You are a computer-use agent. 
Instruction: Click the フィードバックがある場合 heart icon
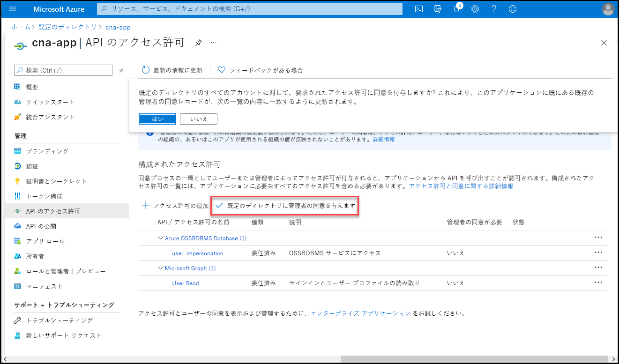click(x=222, y=70)
